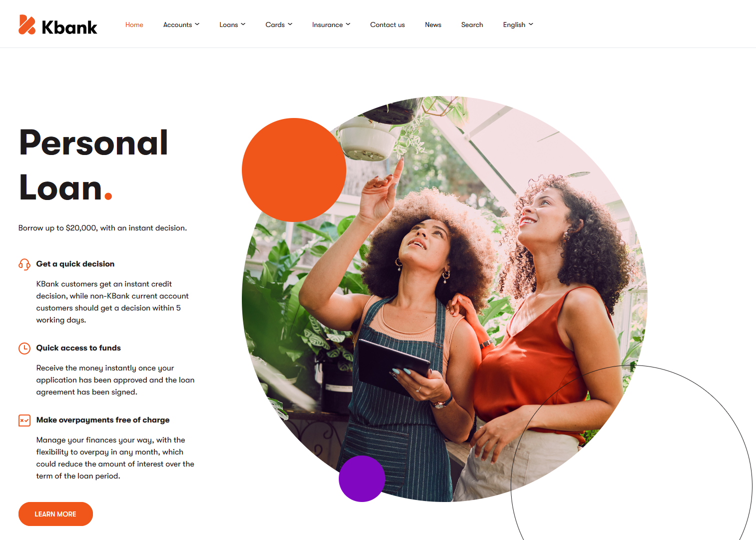Change language via English dropdown
The height and width of the screenshot is (540, 756).
pos(518,24)
